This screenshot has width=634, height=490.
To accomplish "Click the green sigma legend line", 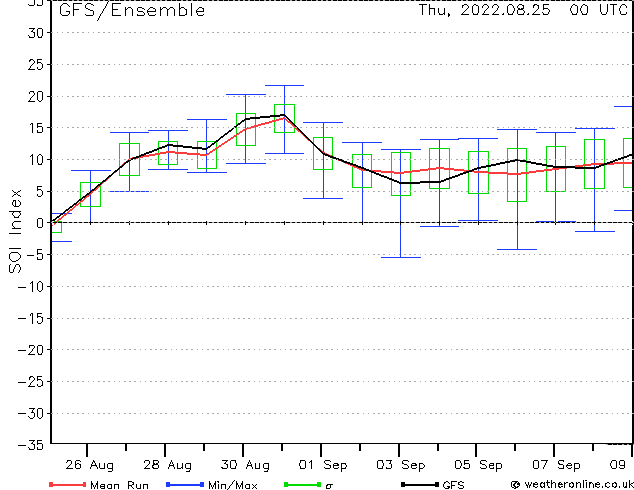I will click(x=302, y=484).
